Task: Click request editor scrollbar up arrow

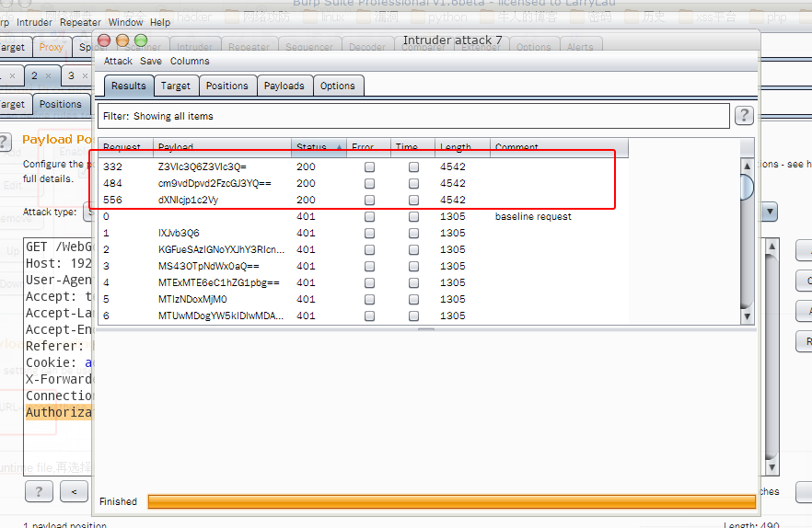Action: pos(771,247)
